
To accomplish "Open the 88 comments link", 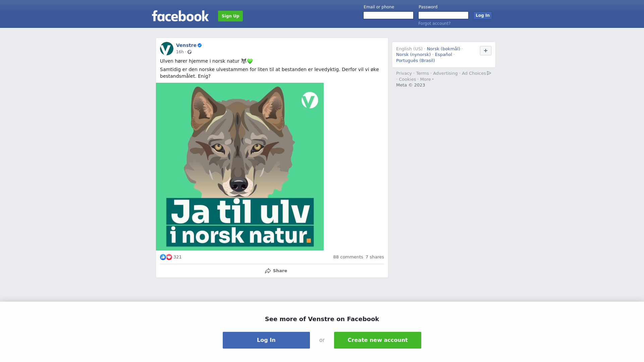I will click(348, 257).
